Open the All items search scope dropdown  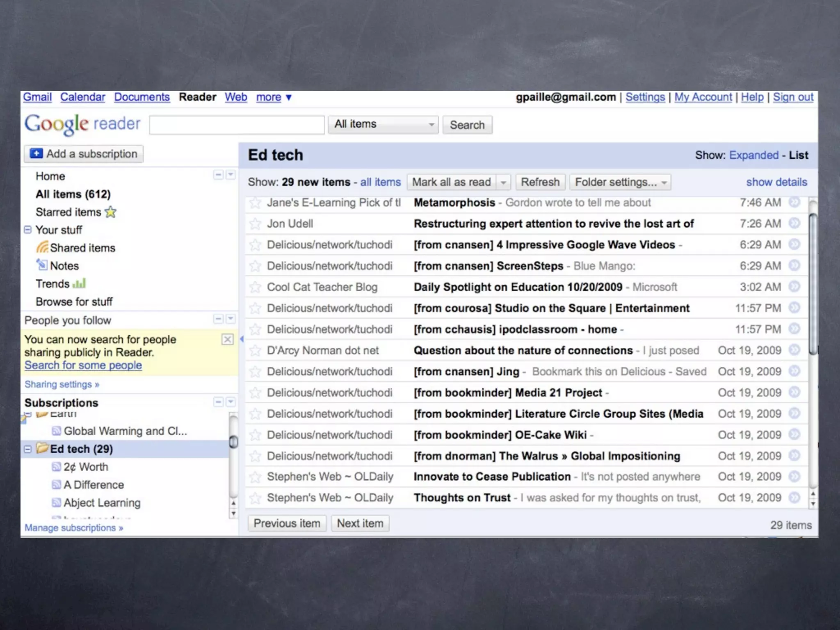coord(383,125)
